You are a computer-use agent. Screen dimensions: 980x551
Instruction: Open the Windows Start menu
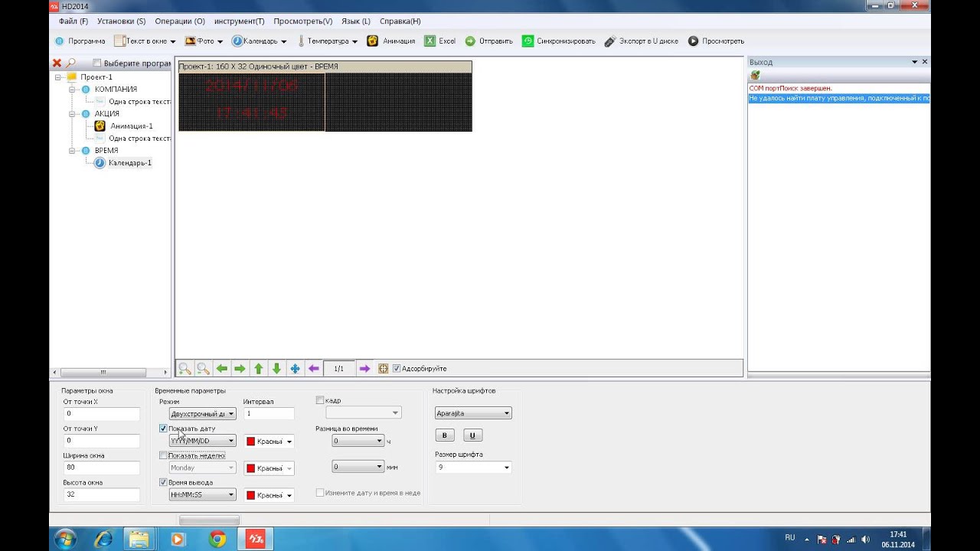point(64,539)
